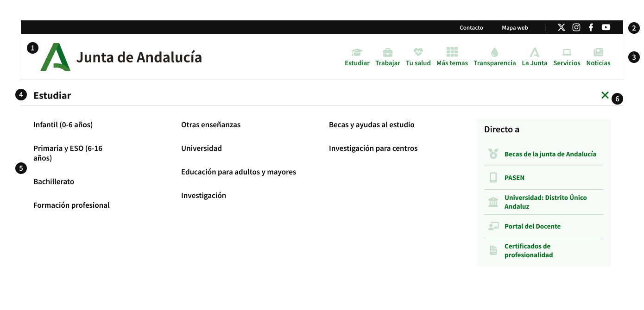Click the newspaper icon above Noticias
Image resolution: width=644 pixels, height=310 pixels.
click(x=598, y=52)
